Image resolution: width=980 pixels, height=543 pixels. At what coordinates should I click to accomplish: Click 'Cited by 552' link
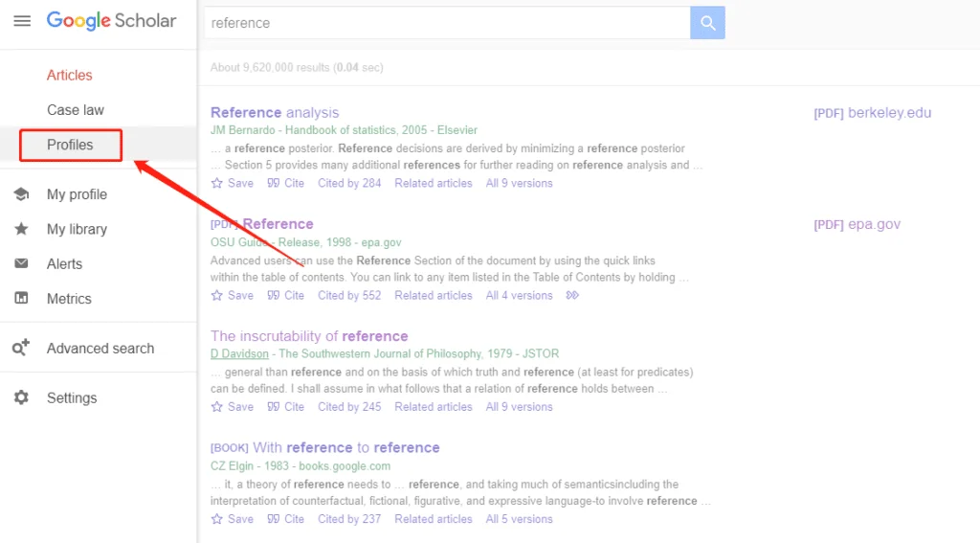(x=349, y=295)
